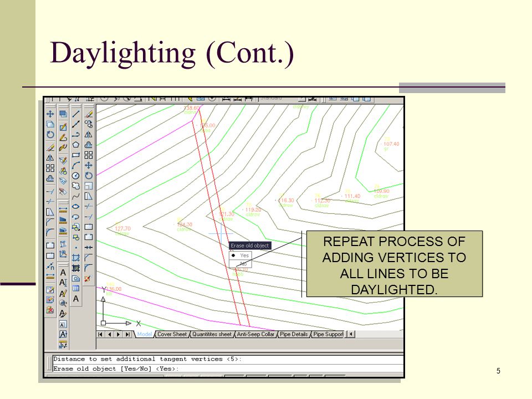Select the Explode tool
This screenshot has height=399, width=532.
point(89,278)
